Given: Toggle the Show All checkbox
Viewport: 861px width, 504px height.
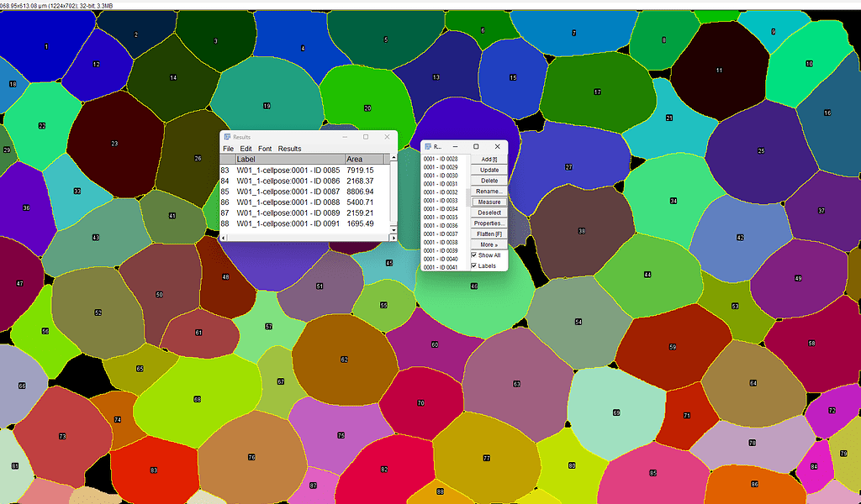Looking at the screenshot, I should pos(476,255).
